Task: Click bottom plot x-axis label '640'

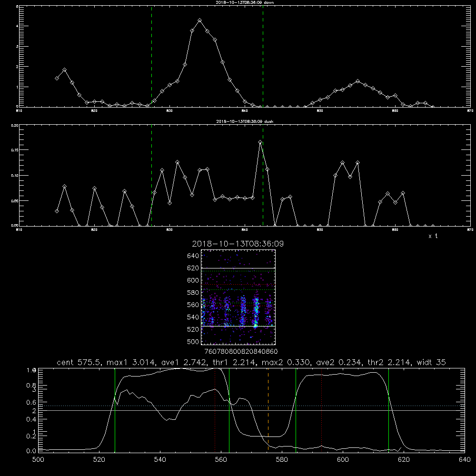Action: [x=465, y=460]
